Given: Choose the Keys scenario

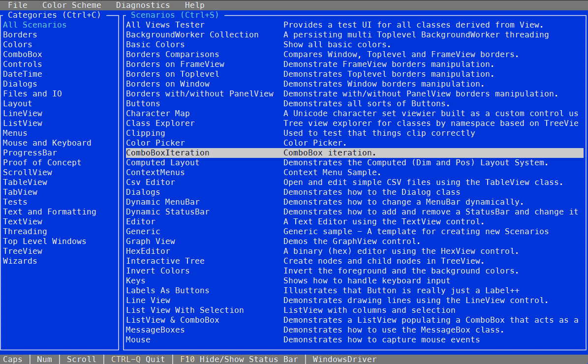Looking at the screenshot, I should click(135, 280).
